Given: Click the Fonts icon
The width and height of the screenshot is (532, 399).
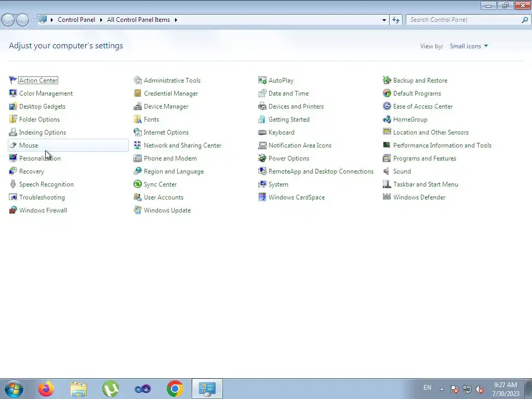Looking at the screenshot, I should [137, 119].
